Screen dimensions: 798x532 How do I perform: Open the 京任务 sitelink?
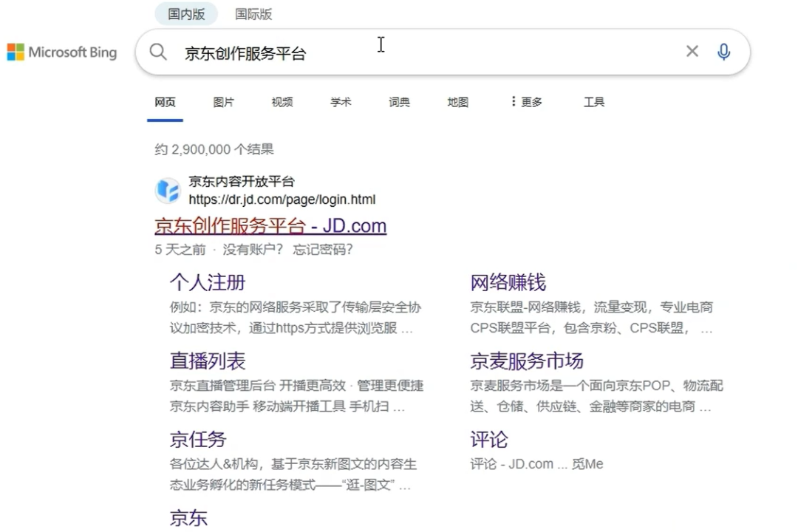pos(198,439)
